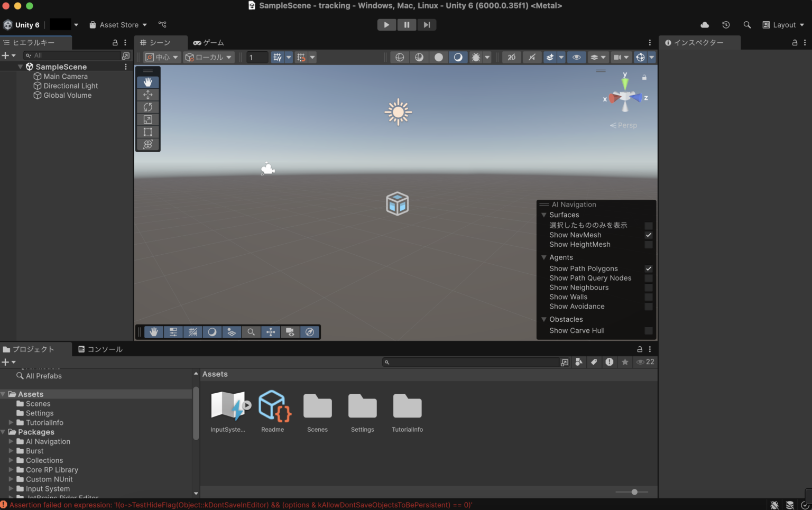Screen dimensions: 812x510
Task: Toggle the gizmos visibility eye icon
Action: (x=576, y=57)
